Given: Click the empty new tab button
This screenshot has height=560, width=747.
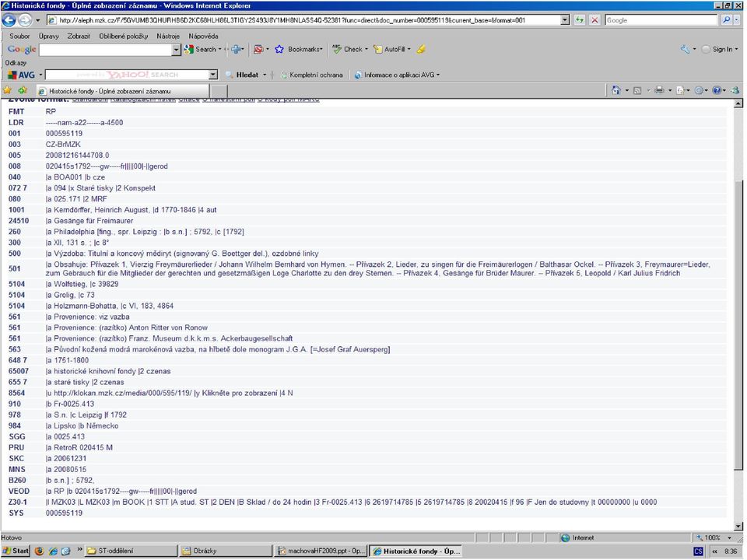Looking at the screenshot, I should 219,91.
